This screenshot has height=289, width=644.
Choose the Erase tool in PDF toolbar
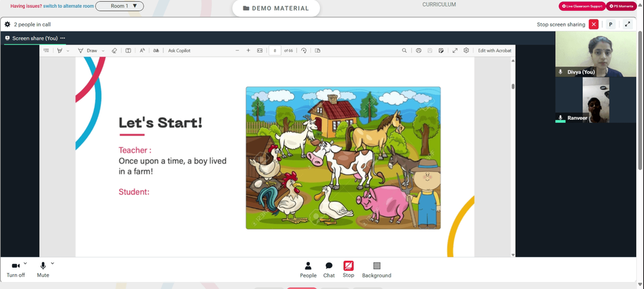coord(115,50)
